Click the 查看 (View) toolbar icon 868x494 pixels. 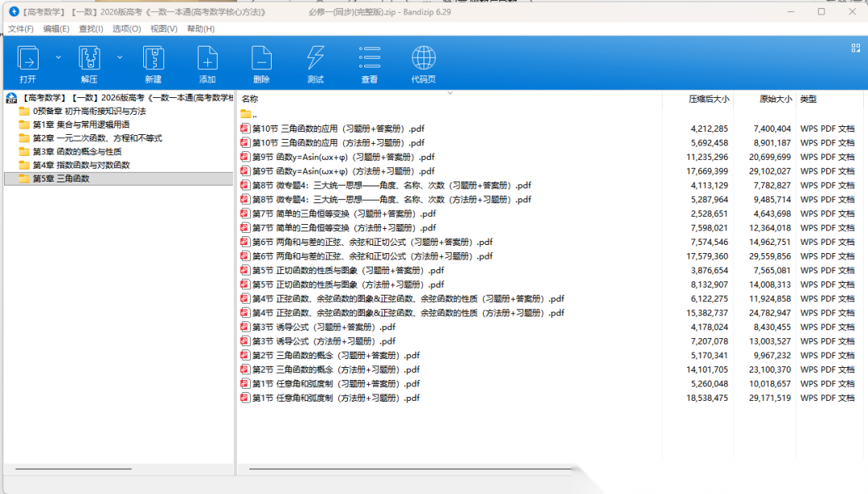click(370, 59)
